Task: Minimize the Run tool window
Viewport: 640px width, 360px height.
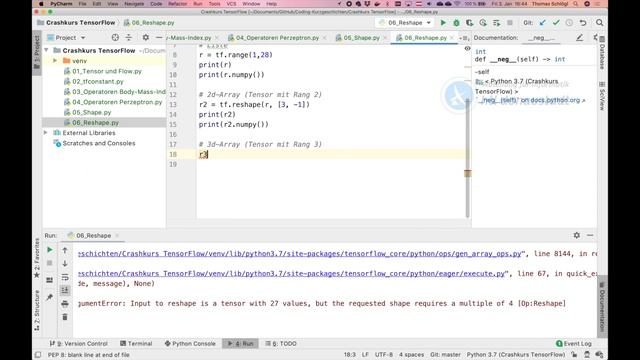Action: point(590,235)
